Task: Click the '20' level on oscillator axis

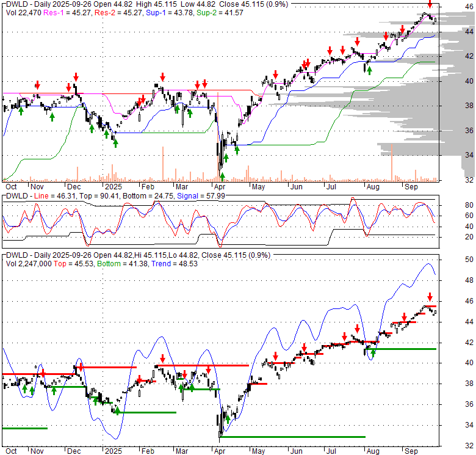Action: tap(469, 237)
